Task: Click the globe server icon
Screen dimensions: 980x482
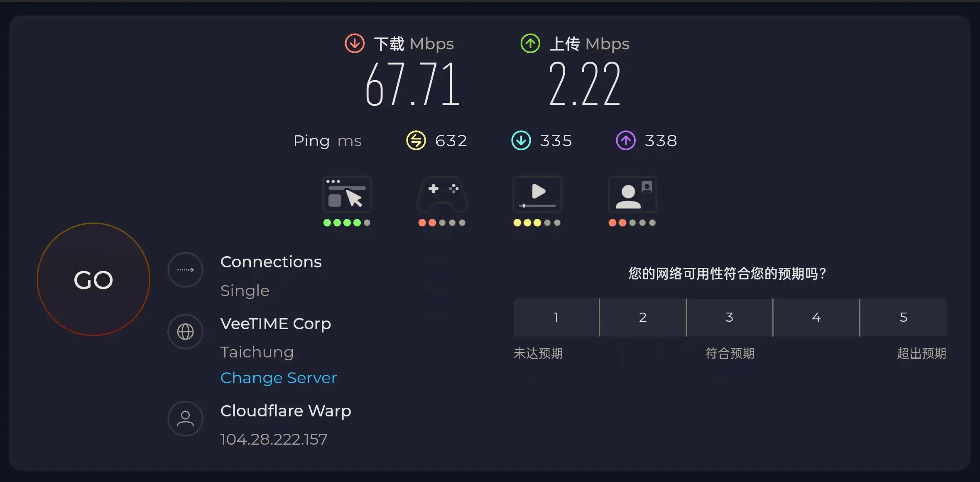Action: (x=185, y=332)
